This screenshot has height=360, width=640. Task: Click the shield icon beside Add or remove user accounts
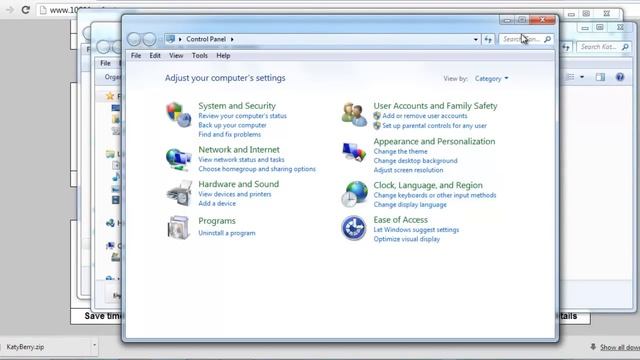tap(377, 116)
